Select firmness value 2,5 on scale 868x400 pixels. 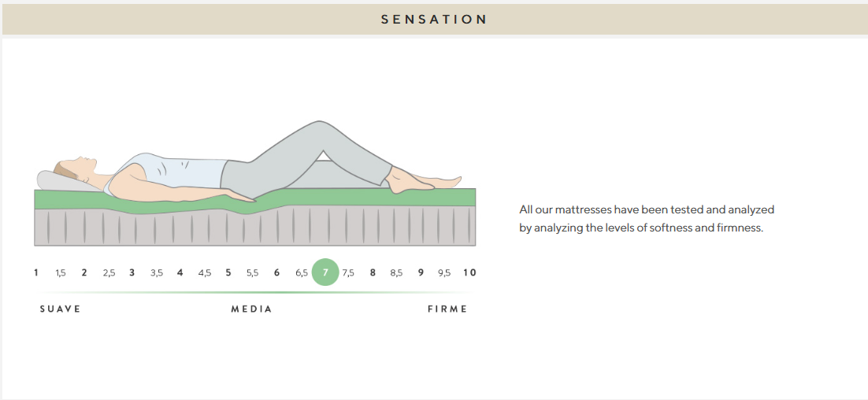(x=109, y=273)
